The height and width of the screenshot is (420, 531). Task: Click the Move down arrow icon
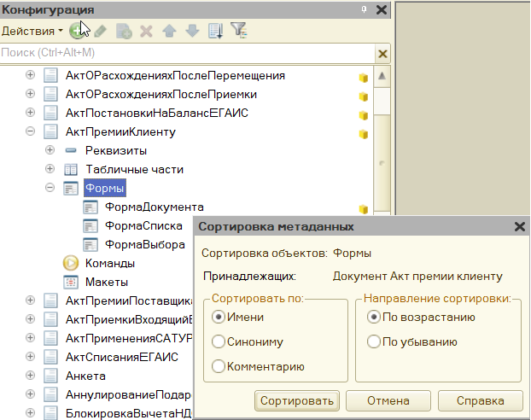click(192, 32)
